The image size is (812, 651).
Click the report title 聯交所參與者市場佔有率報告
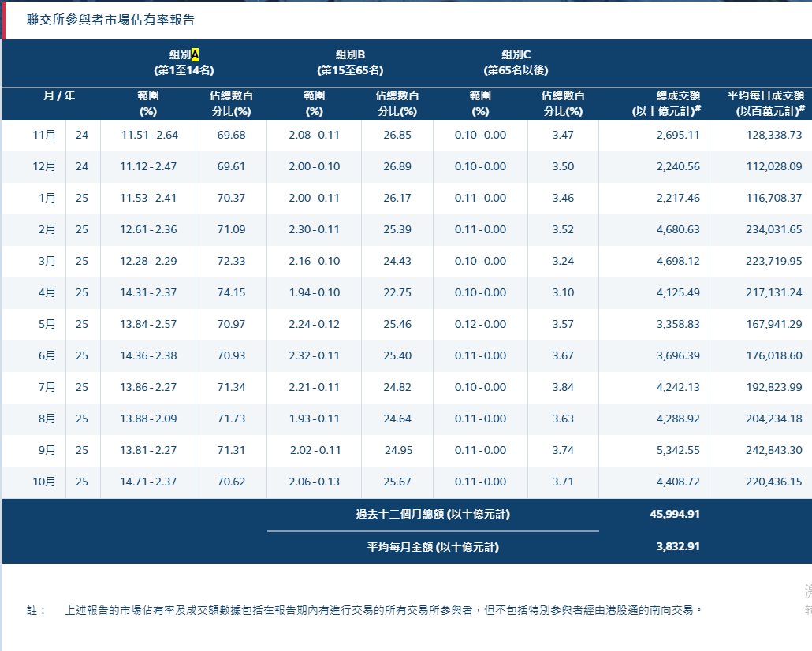pos(110,19)
